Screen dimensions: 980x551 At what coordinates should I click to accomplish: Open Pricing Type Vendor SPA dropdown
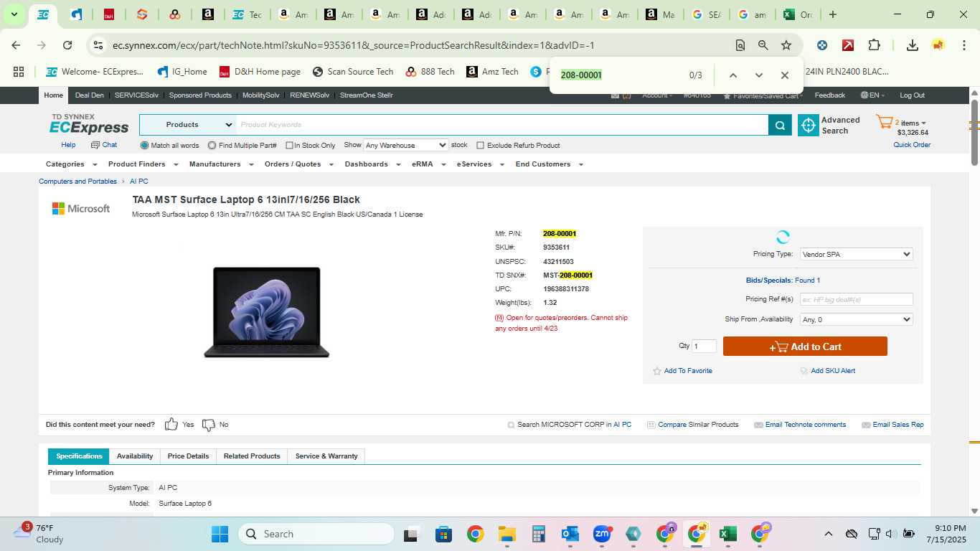tap(856, 254)
